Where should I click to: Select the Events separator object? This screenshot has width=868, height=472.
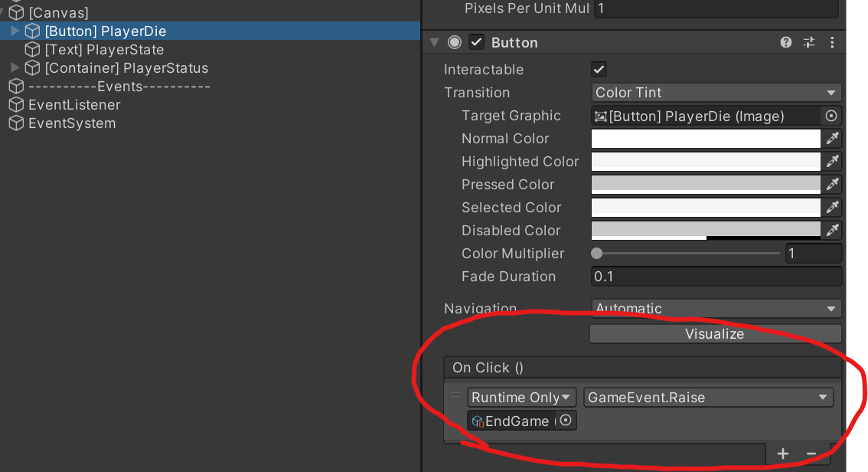click(119, 86)
